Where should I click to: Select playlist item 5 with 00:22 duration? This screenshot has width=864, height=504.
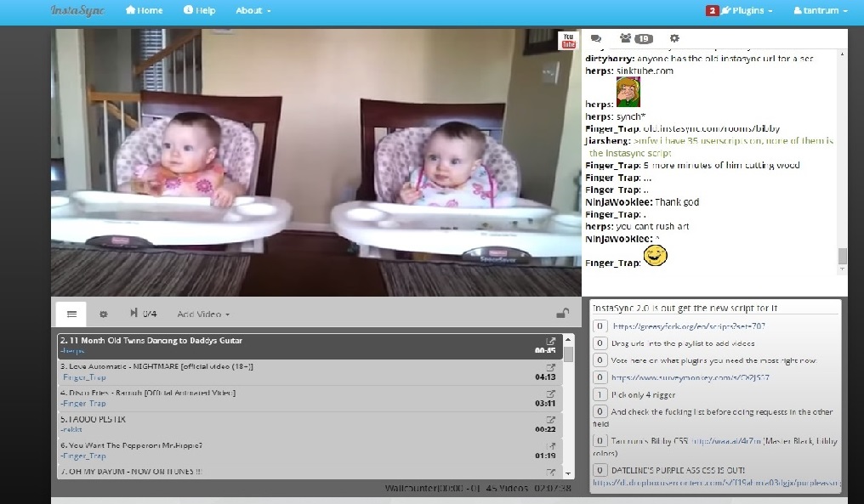click(x=310, y=424)
